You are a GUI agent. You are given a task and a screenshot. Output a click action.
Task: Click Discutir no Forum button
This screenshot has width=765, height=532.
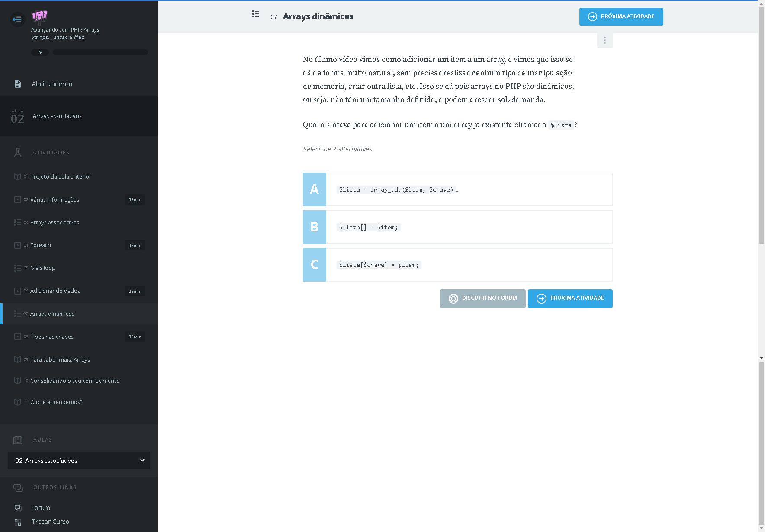coord(482,298)
